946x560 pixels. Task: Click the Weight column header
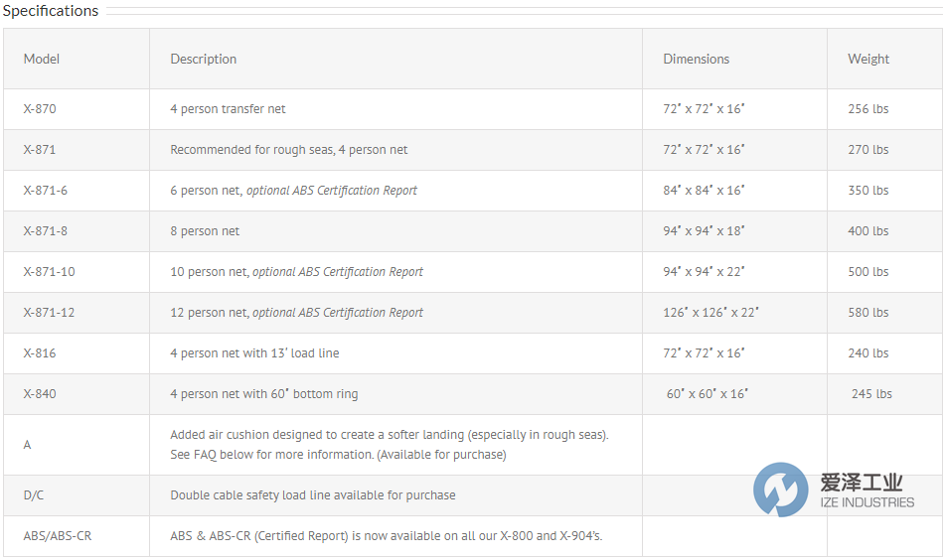(x=868, y=59)
